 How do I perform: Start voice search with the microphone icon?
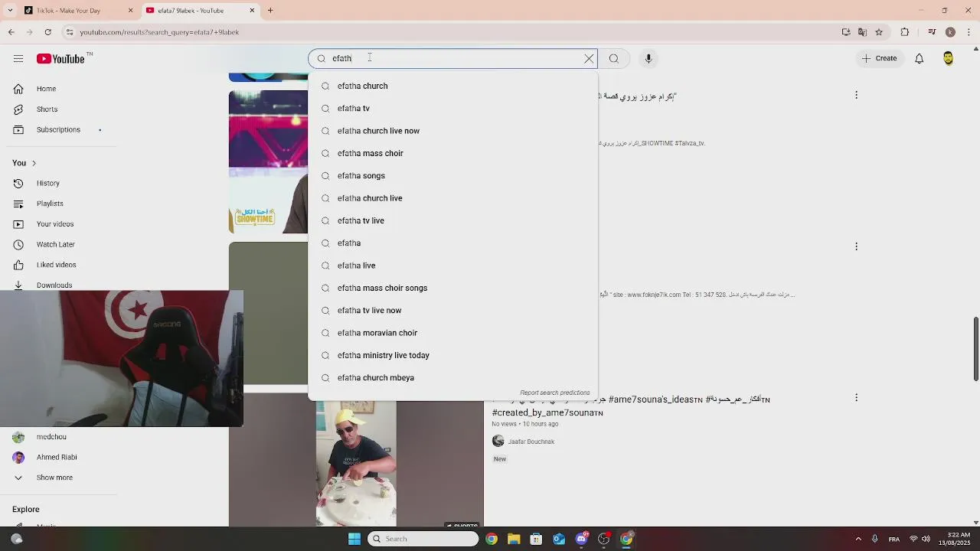[648, 59]
